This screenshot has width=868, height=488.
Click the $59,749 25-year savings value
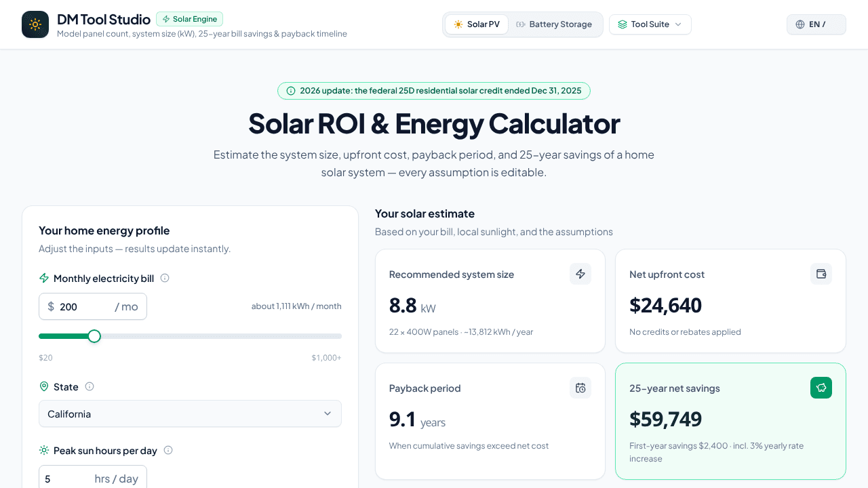point(665,420)
